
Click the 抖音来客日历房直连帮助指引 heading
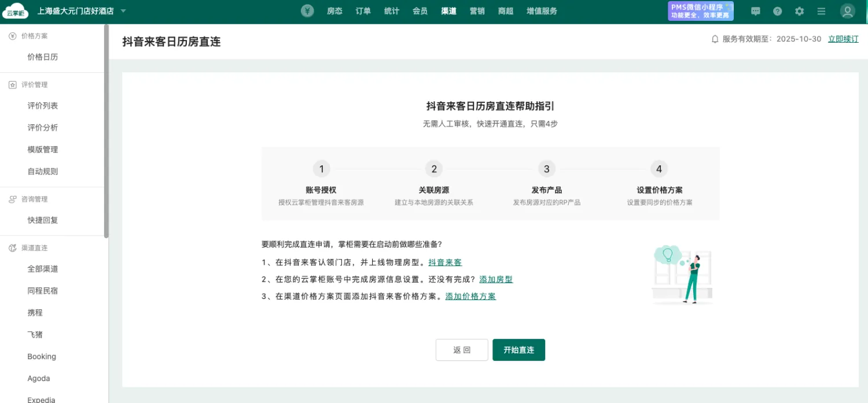click(491, 106)
